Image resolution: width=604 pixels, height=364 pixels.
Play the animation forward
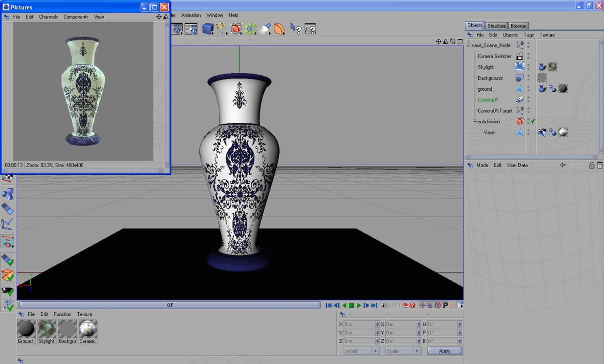pyautogui.click(x=359, y=305)
